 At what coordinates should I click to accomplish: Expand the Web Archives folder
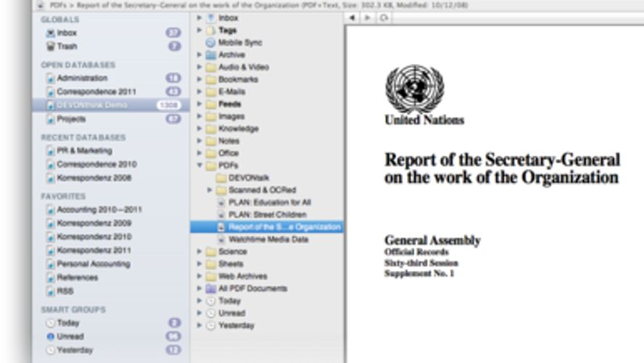click(199, 276)
